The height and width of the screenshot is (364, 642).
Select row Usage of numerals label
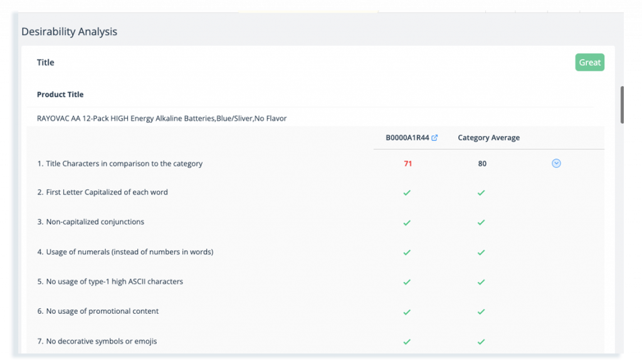click(125, 252)
